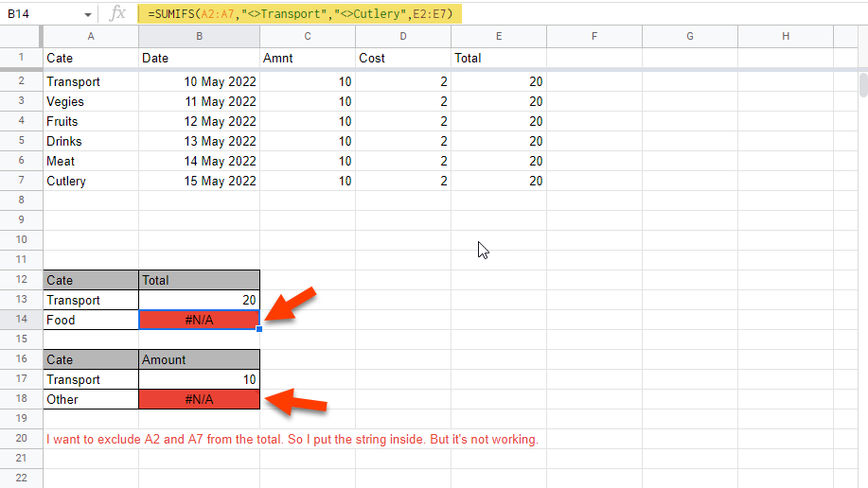Select the 'Cutlery' cell
Screen dimensions: 868x488
(91, 181)
